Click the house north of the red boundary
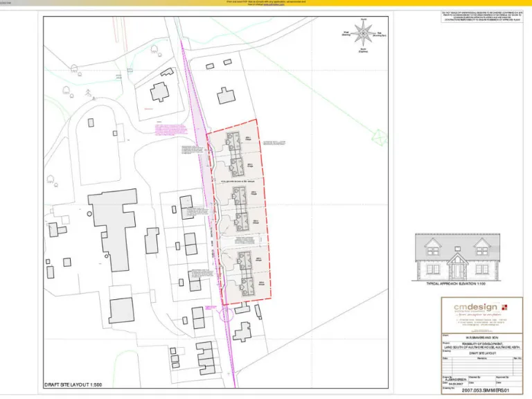The height and width of the screenshot is (399, 532). 226,96
